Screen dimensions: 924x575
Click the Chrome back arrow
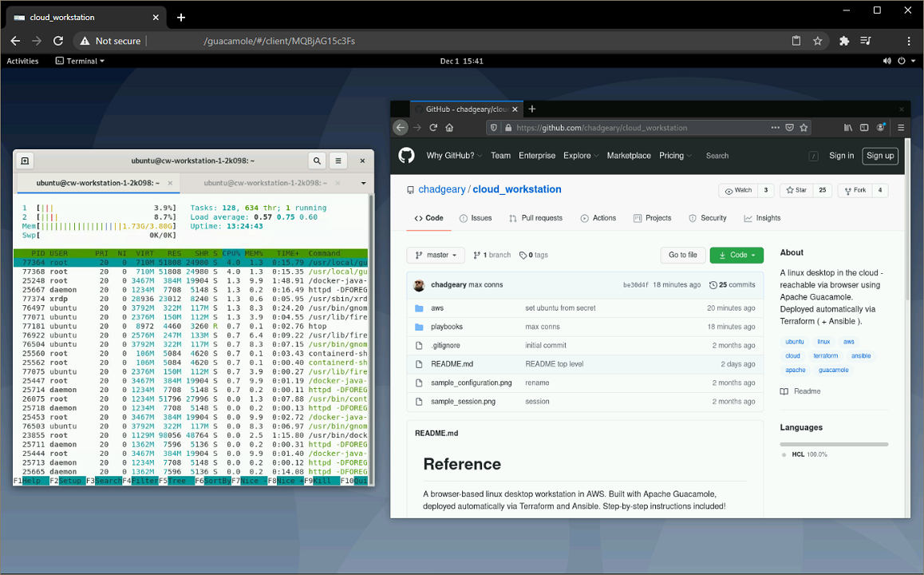[15, 41]
